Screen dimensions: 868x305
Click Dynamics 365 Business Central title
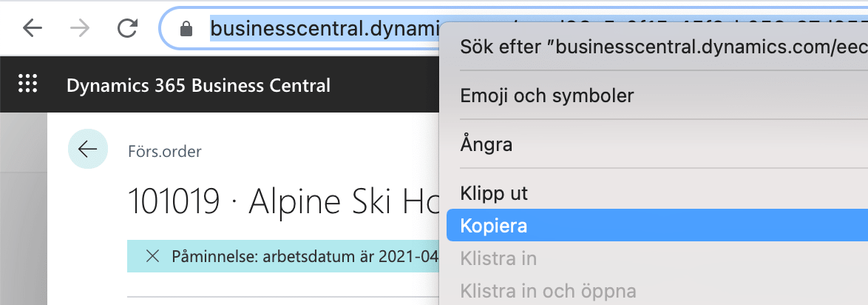198,85
